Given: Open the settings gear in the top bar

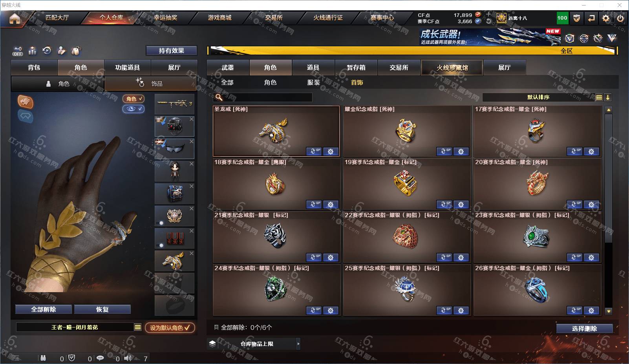Looking at the screenshot, I should (x=606, y=18).
